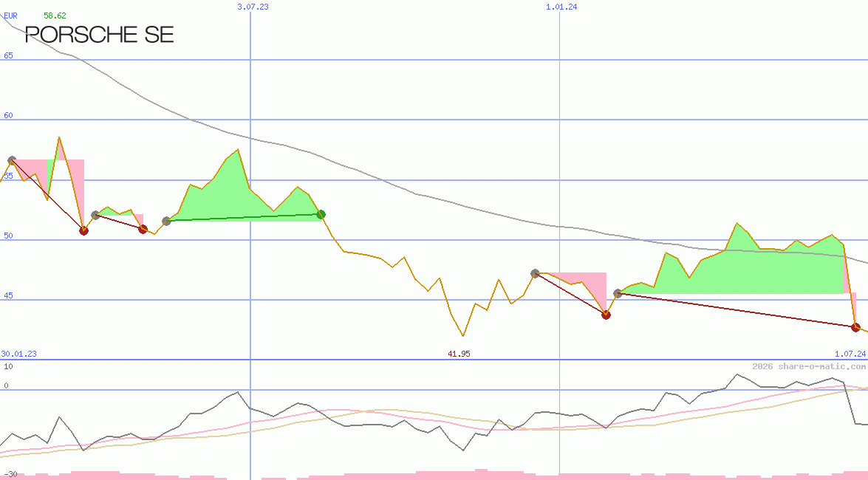Click the PORSCHE SE chart title
The image size is (868, 480).
(x=100, y=34)
